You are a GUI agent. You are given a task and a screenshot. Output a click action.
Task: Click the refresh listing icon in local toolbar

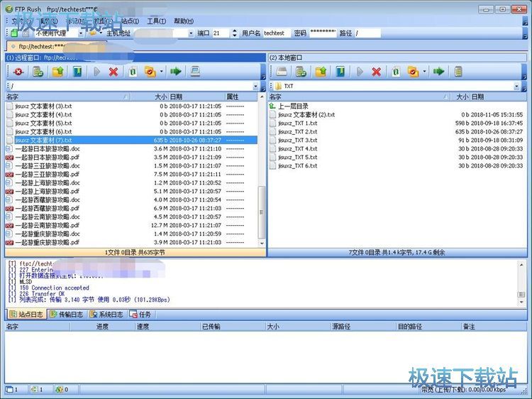point(301,72)
